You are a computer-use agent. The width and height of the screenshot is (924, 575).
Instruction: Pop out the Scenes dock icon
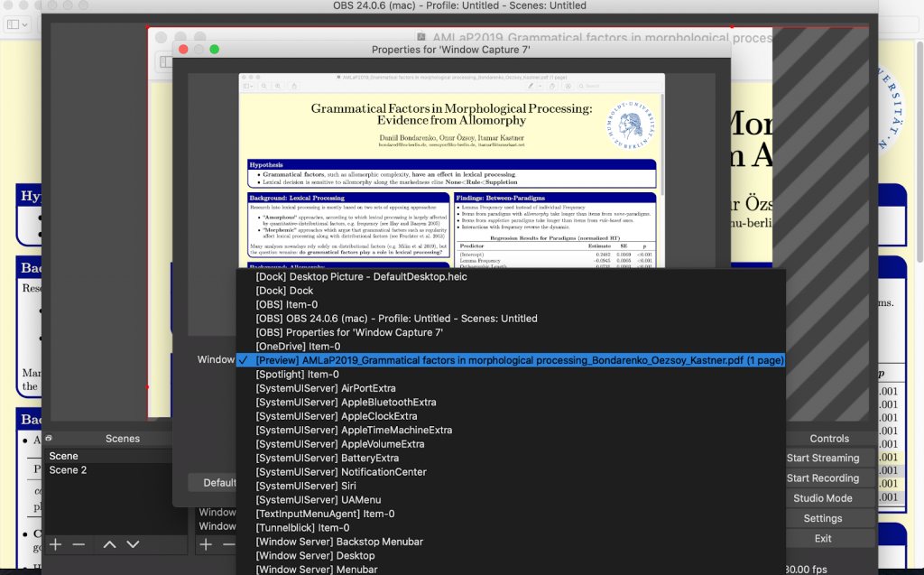[49, 438]
